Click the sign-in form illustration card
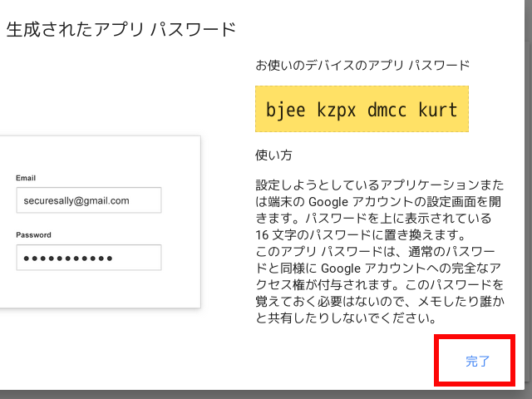532x399 pixels. tap(100, 221)
